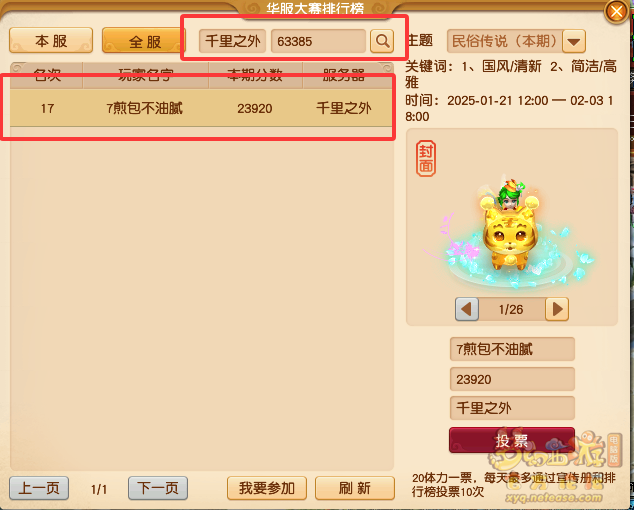Switch to the 本服 tab
This screenshot has height=510, width=634.
click(51, 40)
